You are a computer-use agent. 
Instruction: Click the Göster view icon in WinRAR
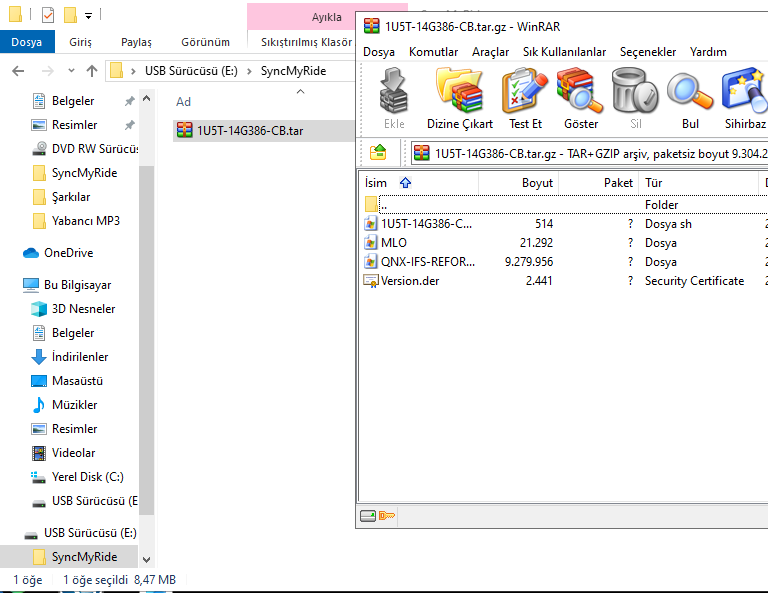[x=580, y=98]
